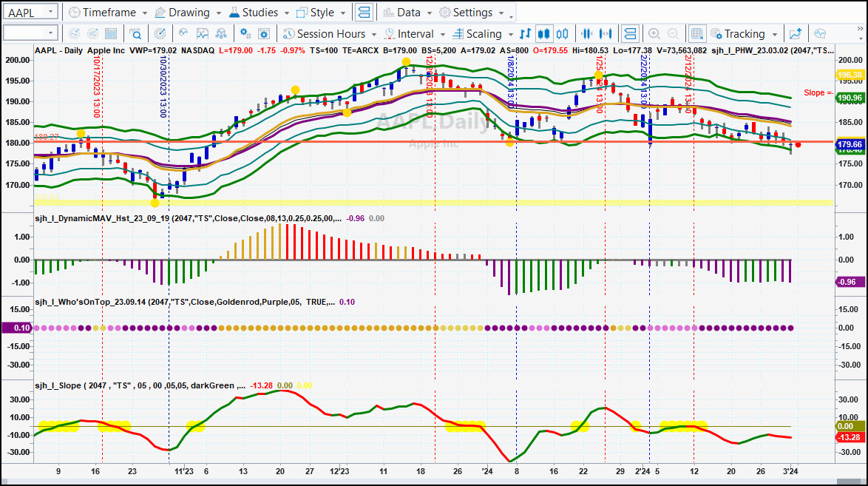Open the Data menu
This screenshot has height=486, width=868.
407,12
